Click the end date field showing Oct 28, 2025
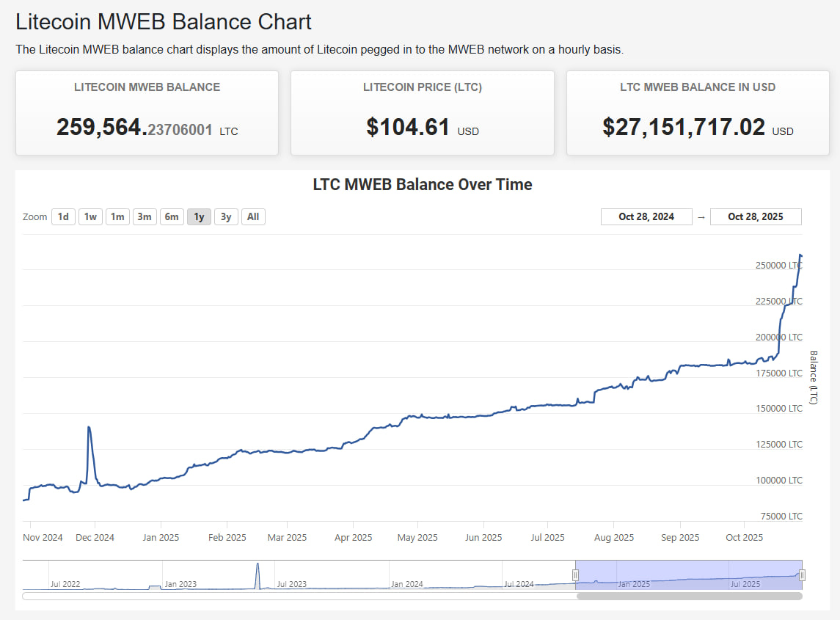The image size is (840, 620). pos(756,216)
